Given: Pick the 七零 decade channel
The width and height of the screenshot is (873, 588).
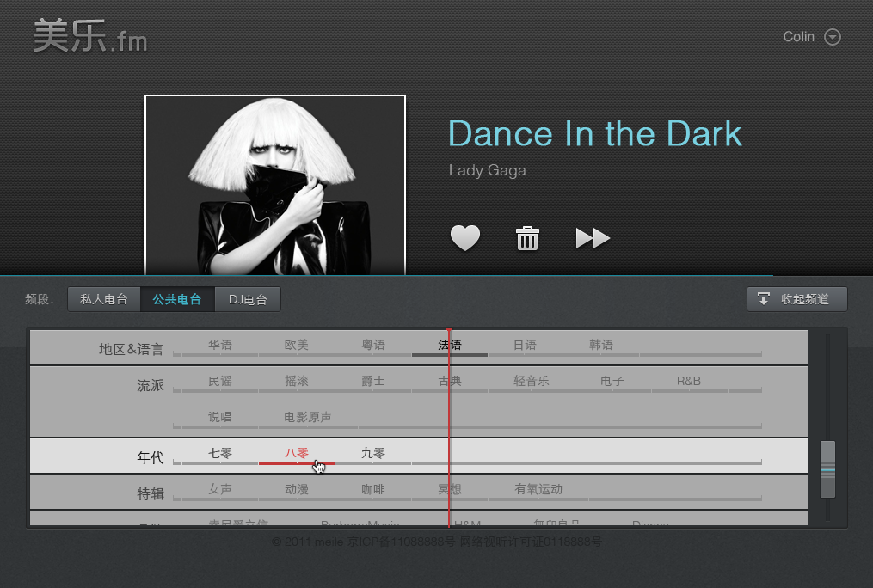Looking at the screenshot, I should click(220, 453).
